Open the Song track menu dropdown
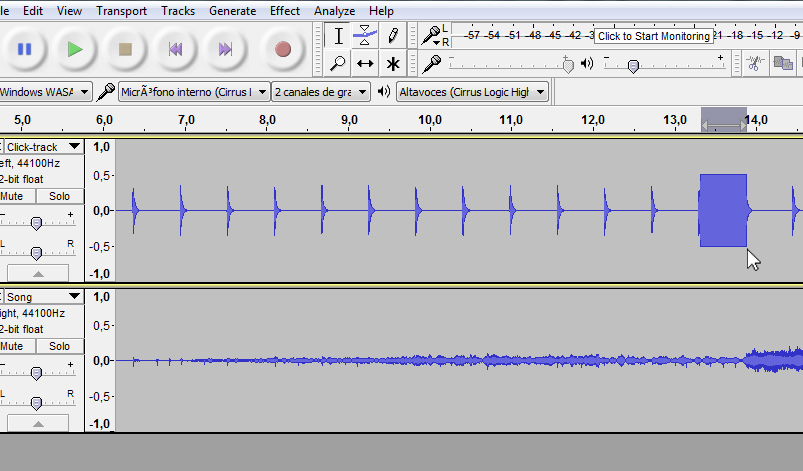Image resolution: width=803 pixels, height=471 pixels. point(44,297)
